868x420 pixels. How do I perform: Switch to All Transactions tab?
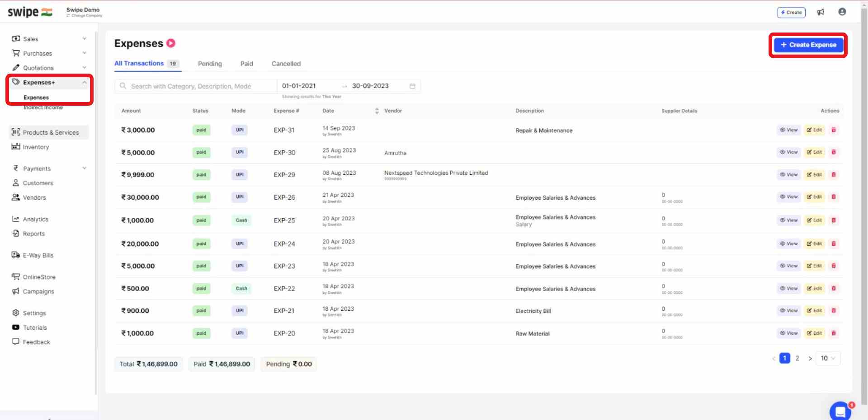(x=147, y=63)
